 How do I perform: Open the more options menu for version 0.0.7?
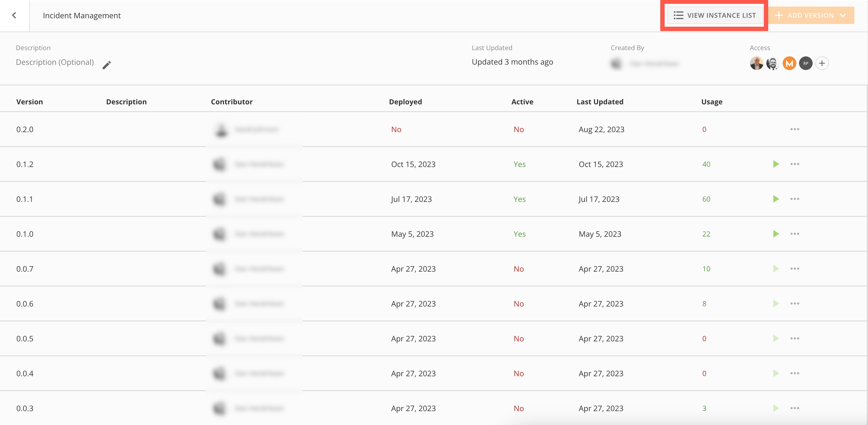pyautogui.click(x=795, y=269)
